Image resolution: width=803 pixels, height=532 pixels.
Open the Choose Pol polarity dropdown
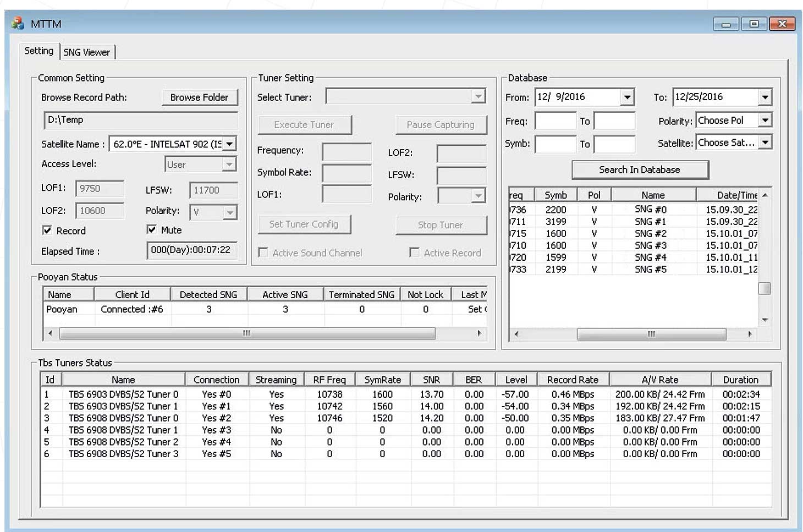[765, 120]
